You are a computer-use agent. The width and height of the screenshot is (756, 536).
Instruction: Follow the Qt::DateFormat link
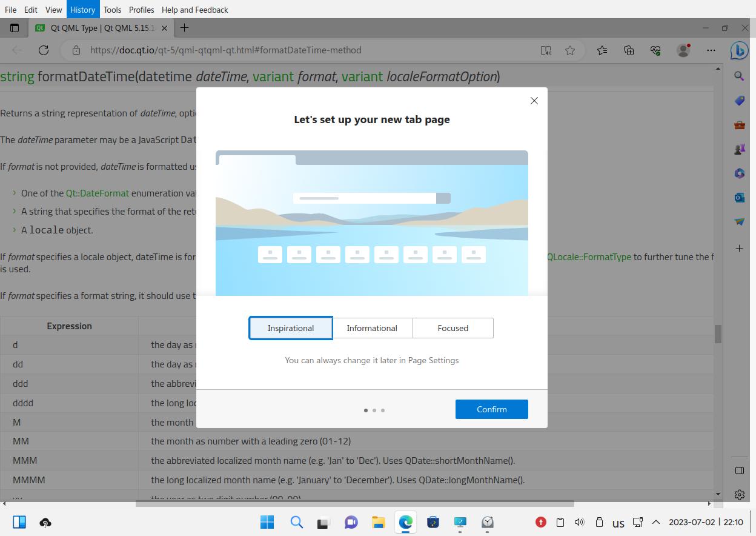[x=98, y=193]
